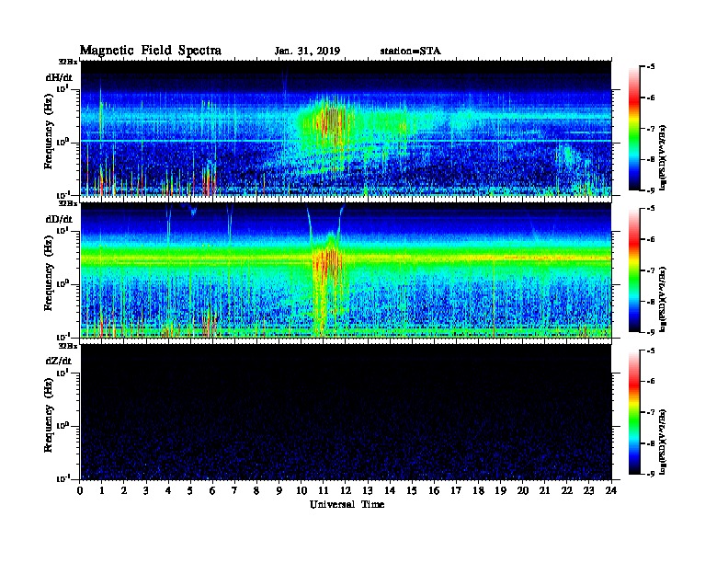Select the date text "Jan. 31, 2019"

coord(307,52)
